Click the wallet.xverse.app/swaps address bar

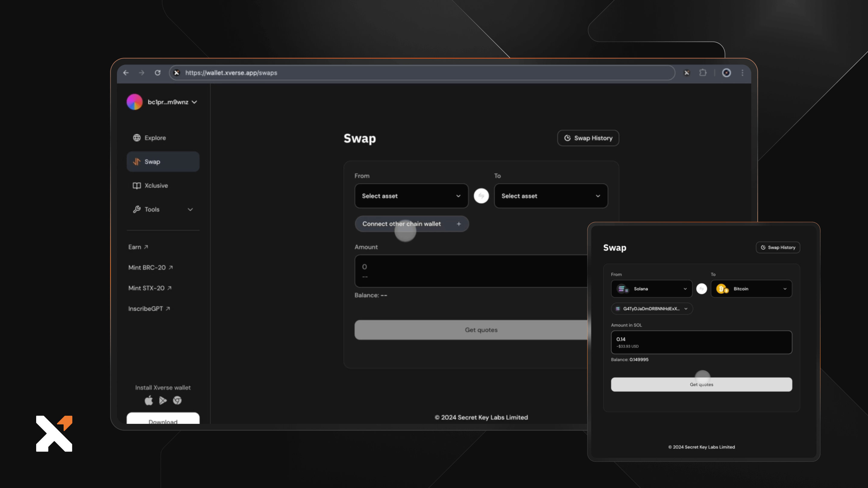pos(422,73)
